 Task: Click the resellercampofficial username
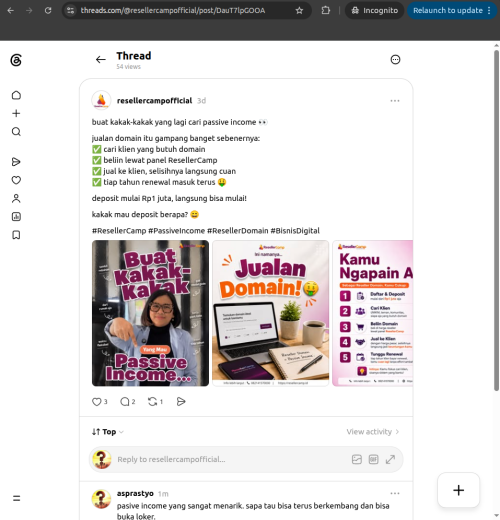154,101
